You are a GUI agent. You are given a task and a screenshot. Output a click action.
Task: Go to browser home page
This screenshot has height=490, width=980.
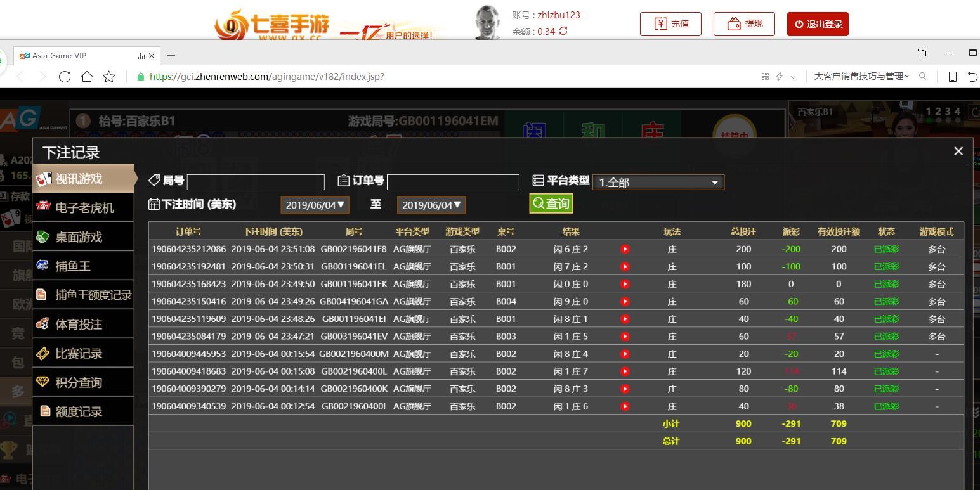click(87, 77)
